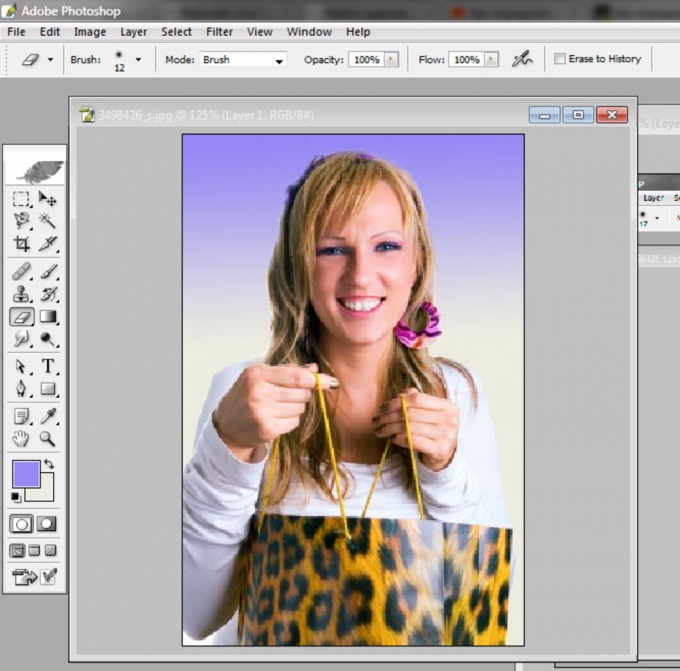Screen dimensions: 680x671
Task: Activate the Crop tool
Action: [21, 243]
